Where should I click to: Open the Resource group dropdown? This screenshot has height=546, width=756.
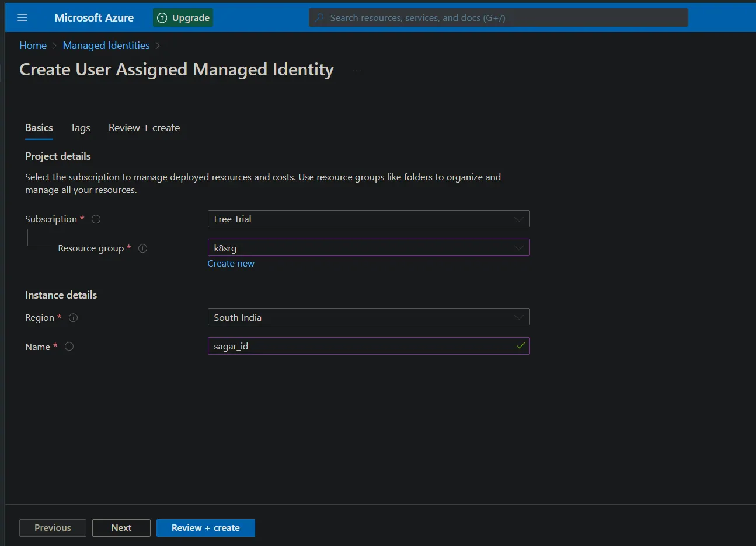[369, 248]
